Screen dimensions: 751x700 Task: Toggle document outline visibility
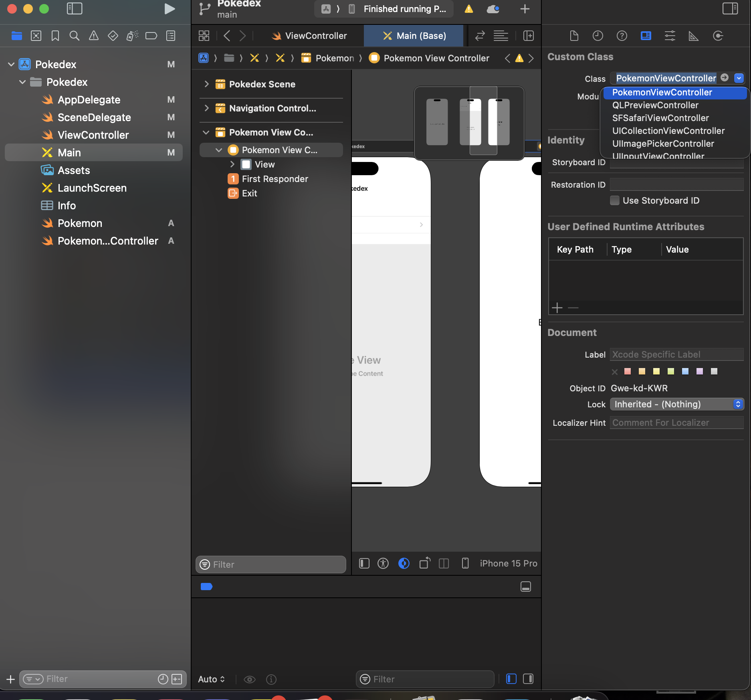pyautogui.click(x=364, y=563)
